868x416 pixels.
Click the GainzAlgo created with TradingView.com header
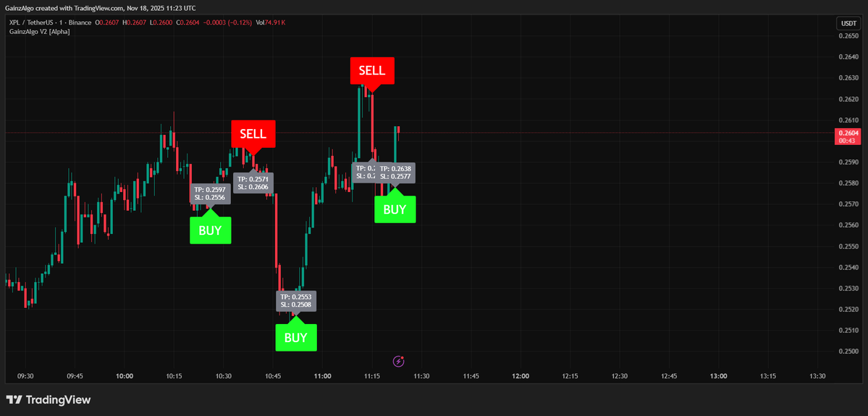(x=100, y=8)
